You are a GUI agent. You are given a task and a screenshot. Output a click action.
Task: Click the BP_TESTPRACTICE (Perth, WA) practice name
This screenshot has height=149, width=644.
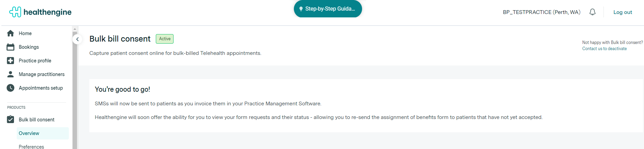pos(541,12)
